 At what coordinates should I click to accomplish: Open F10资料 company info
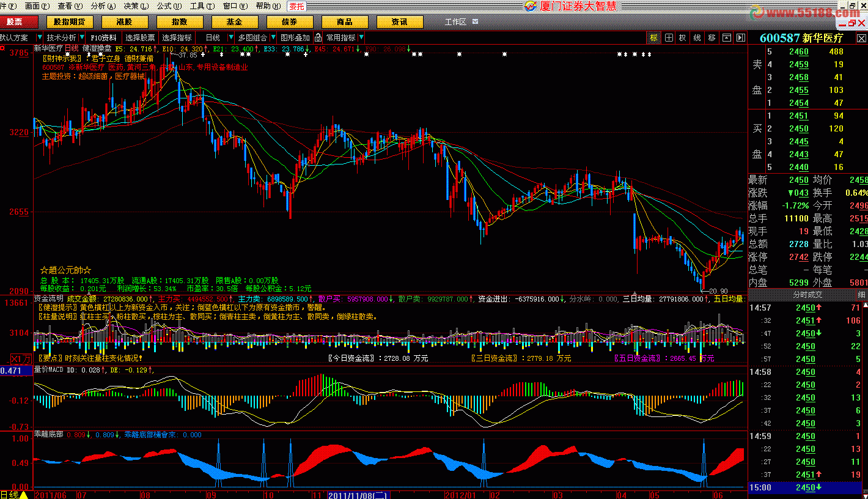(x=103, y=38)
